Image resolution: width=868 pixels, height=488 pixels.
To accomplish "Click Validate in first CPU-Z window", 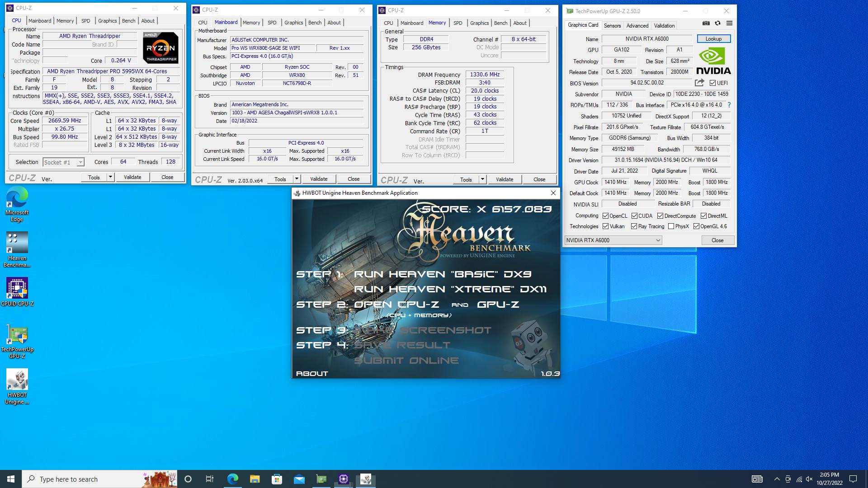I will [x=132, y=177].
